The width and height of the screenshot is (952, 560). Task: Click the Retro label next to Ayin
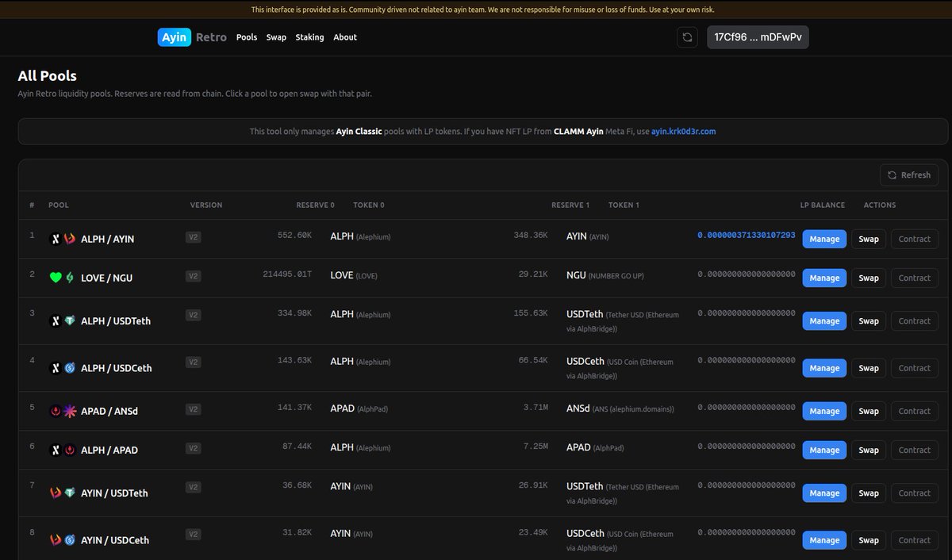pyautogui.click(x=211, y=37)
